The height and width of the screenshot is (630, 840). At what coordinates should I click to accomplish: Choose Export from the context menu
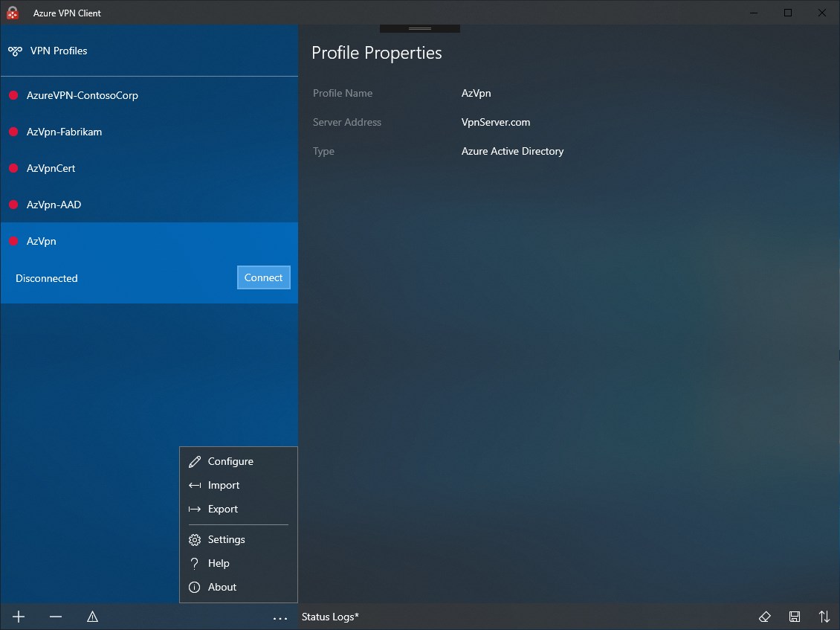tap(222, 509)
